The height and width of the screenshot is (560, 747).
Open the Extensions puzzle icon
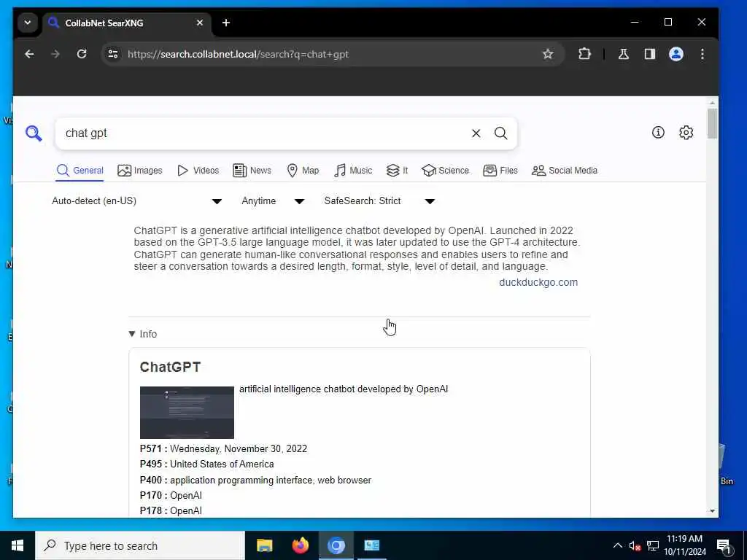(x=584, y=54)
